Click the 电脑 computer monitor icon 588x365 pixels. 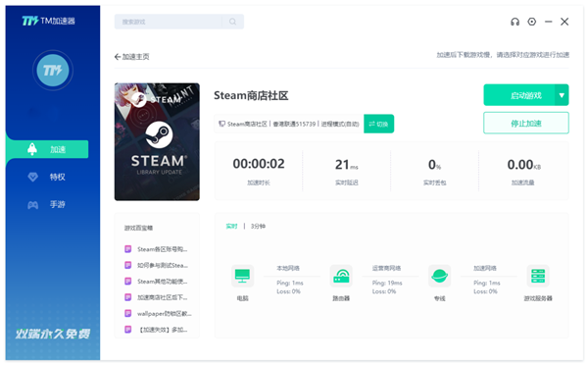pos(242,276)
